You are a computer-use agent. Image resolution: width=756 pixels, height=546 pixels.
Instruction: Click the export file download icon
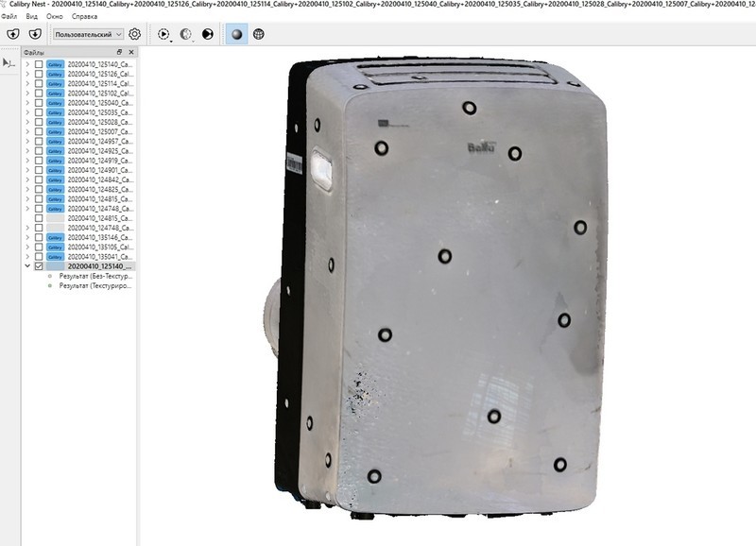click(x=35, y=34)
